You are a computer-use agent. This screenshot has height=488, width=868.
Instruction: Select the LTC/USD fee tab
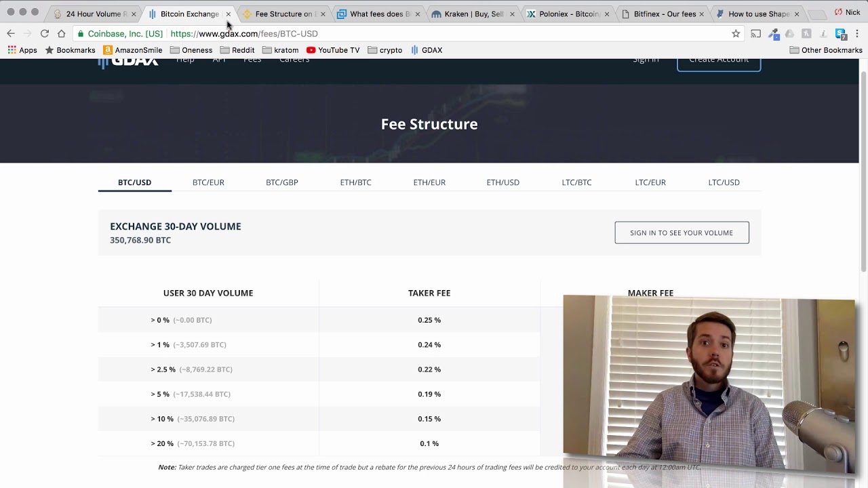point(724,182)
